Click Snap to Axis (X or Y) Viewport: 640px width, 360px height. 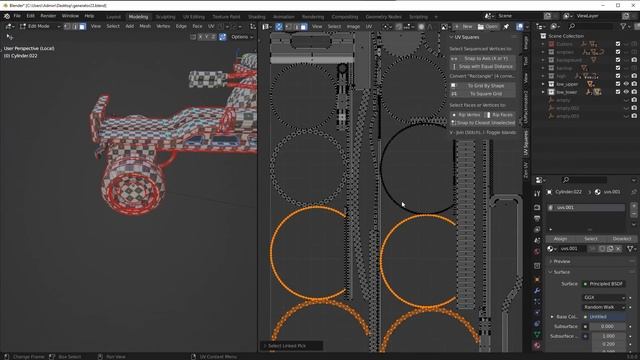click(482, 58)
